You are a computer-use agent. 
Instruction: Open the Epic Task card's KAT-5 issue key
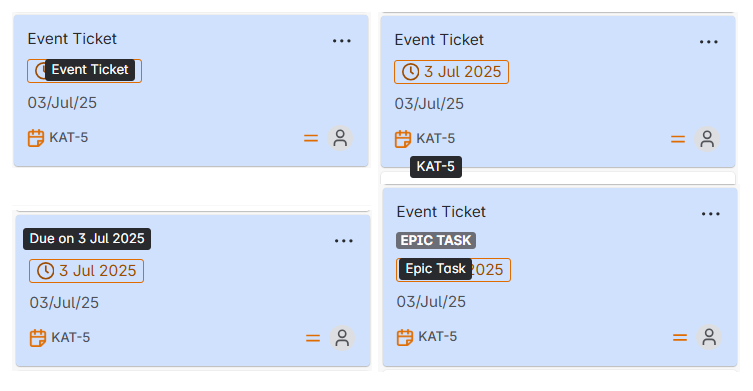pos(437,336)
